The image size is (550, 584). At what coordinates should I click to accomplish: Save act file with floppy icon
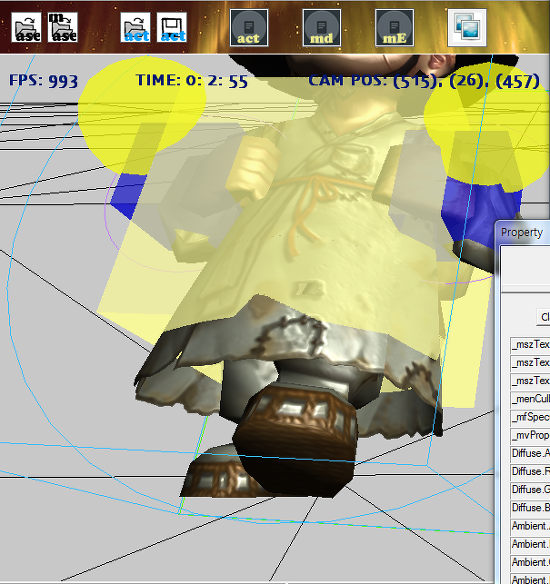tap(172, 27)
